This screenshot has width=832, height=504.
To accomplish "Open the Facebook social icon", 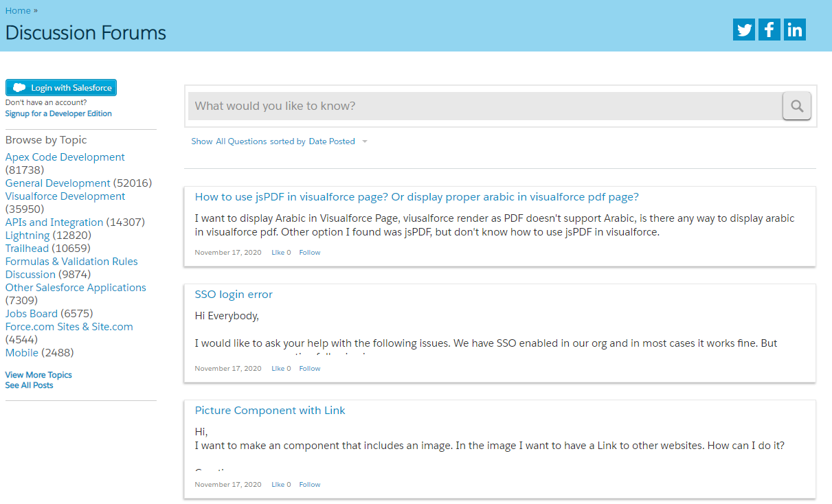I will (x=769, y=30).
